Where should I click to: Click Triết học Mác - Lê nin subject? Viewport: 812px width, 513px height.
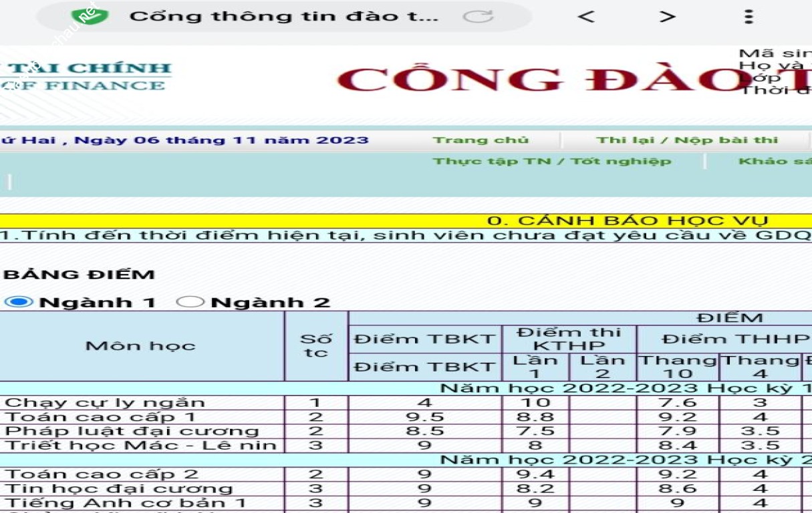(140, 446)
